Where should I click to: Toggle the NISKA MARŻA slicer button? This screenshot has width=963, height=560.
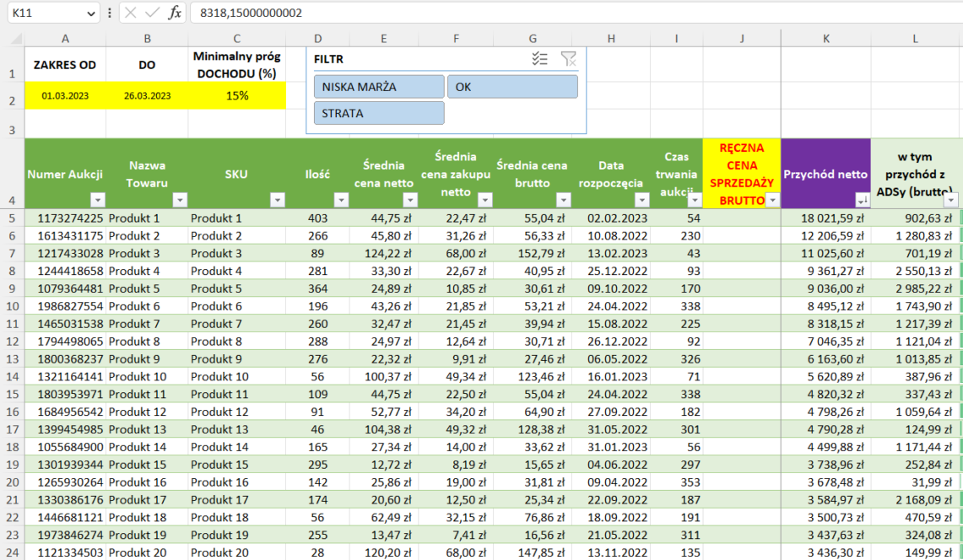tap(379, 87)
